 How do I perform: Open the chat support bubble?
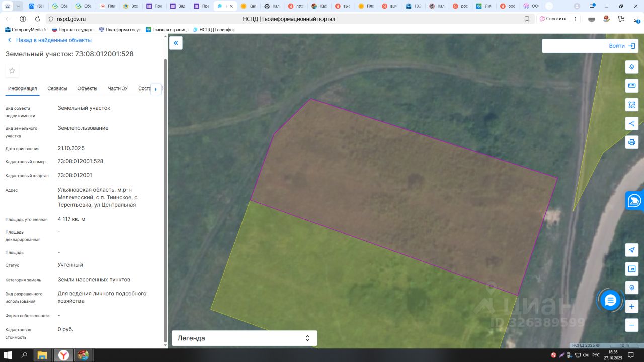point(610,300)
